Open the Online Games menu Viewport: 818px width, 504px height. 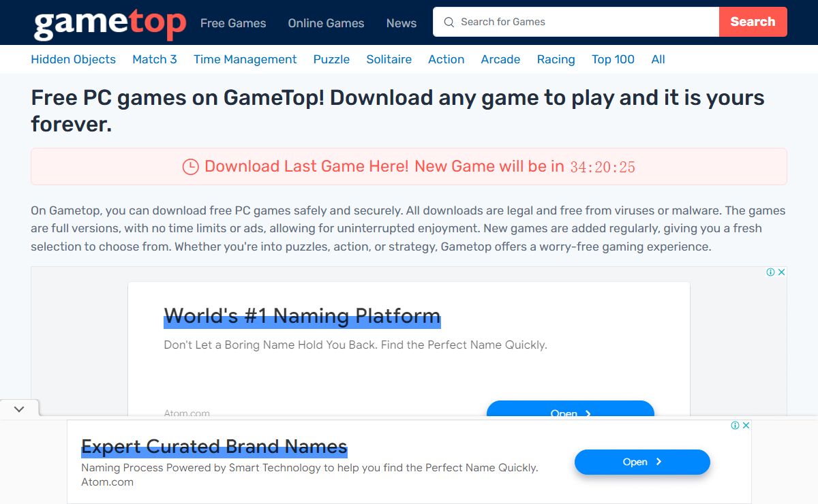[326, 23]
